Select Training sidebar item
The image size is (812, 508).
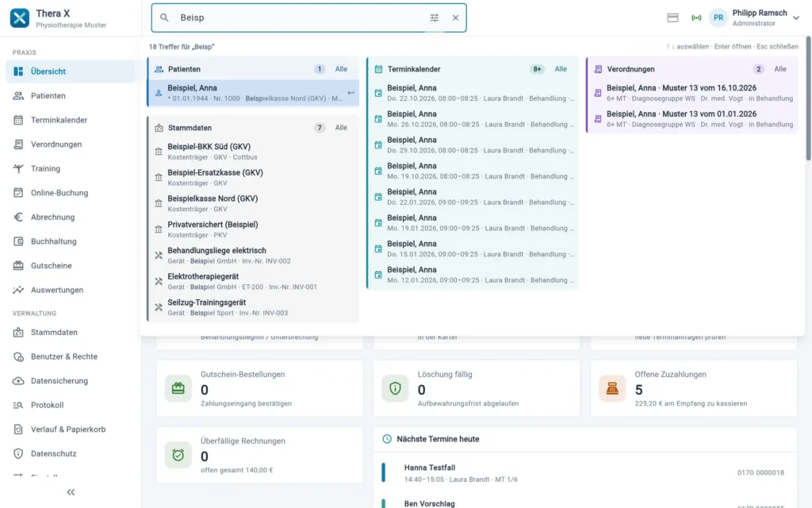(x=71, y=168)
